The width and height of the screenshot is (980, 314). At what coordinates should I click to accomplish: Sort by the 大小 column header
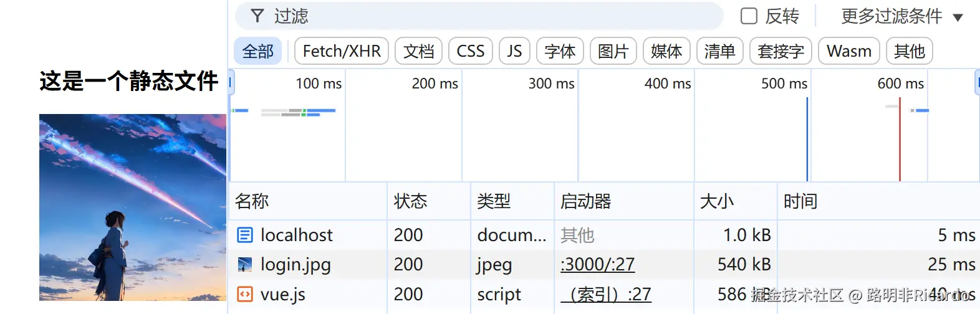click(717, 201)
